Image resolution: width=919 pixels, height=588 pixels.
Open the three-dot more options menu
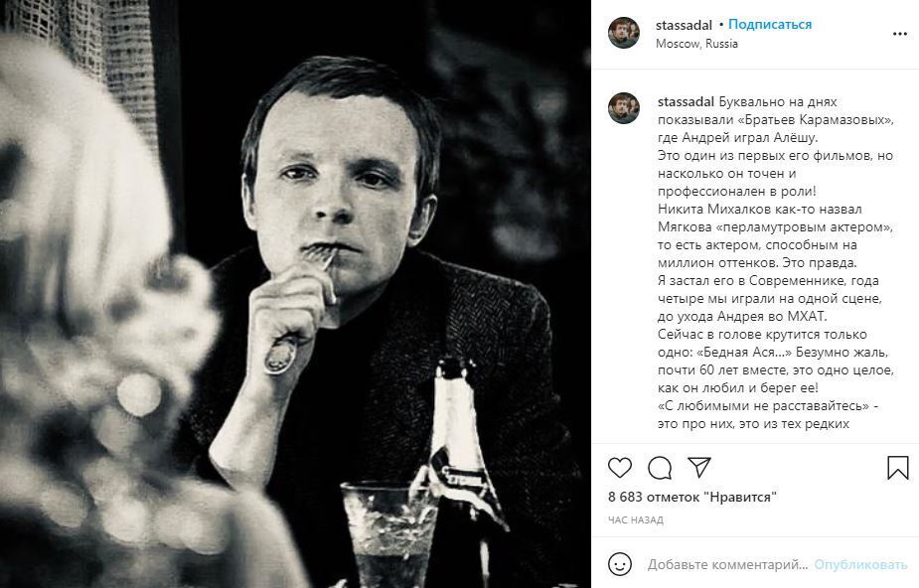(x=900, y=33)
